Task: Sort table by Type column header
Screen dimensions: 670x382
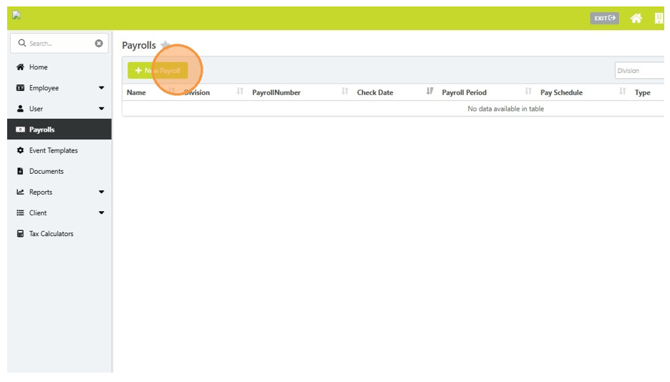Action: (642, 92)
